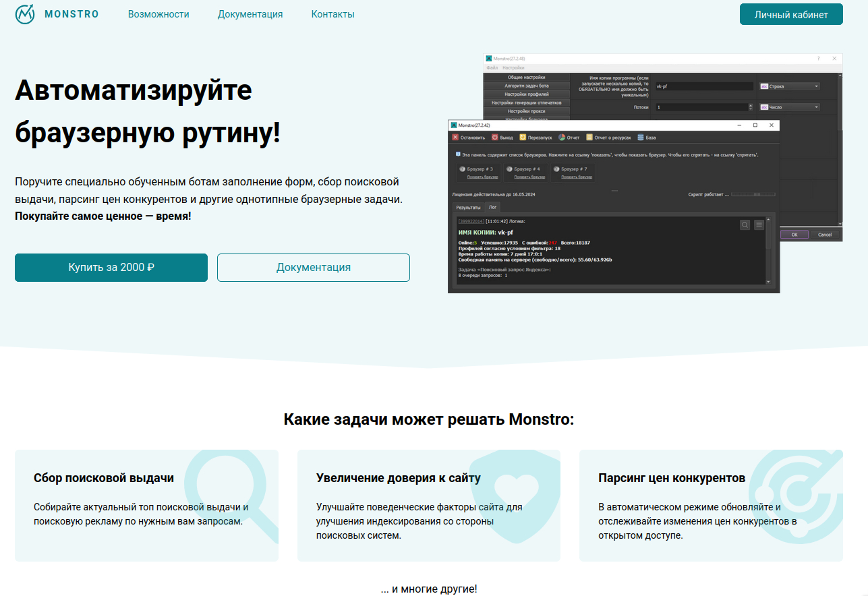
Task: Show Браузер # 4 via its показать link
Action: point(530,176)
